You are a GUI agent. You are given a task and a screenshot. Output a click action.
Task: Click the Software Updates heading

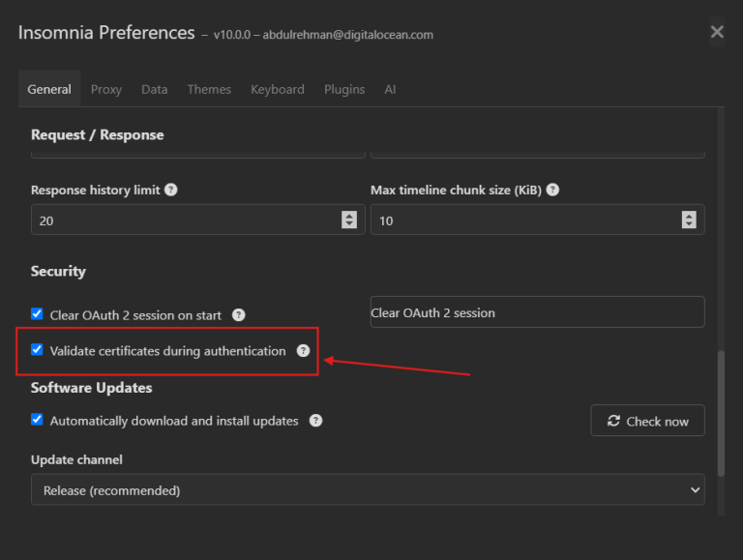[92, 388]
